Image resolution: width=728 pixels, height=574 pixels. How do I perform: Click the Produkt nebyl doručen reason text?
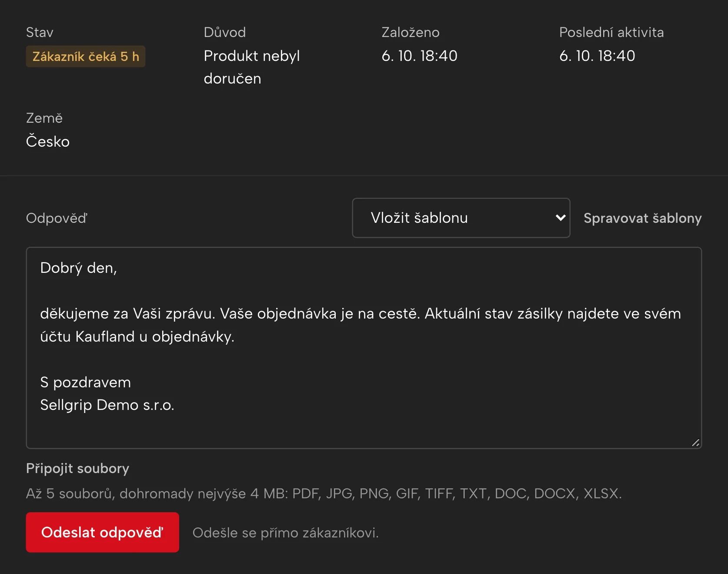point(252,67)
